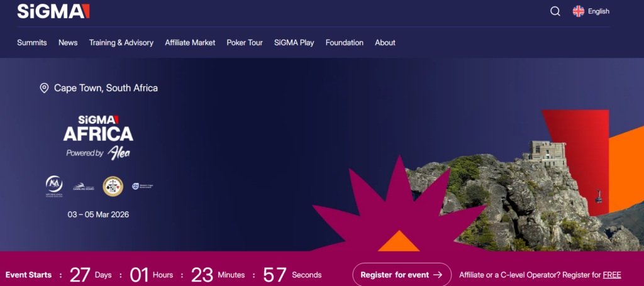Follow the FREE registration link
This screenshot has width=644, height=286.
[x=611, y=275]
